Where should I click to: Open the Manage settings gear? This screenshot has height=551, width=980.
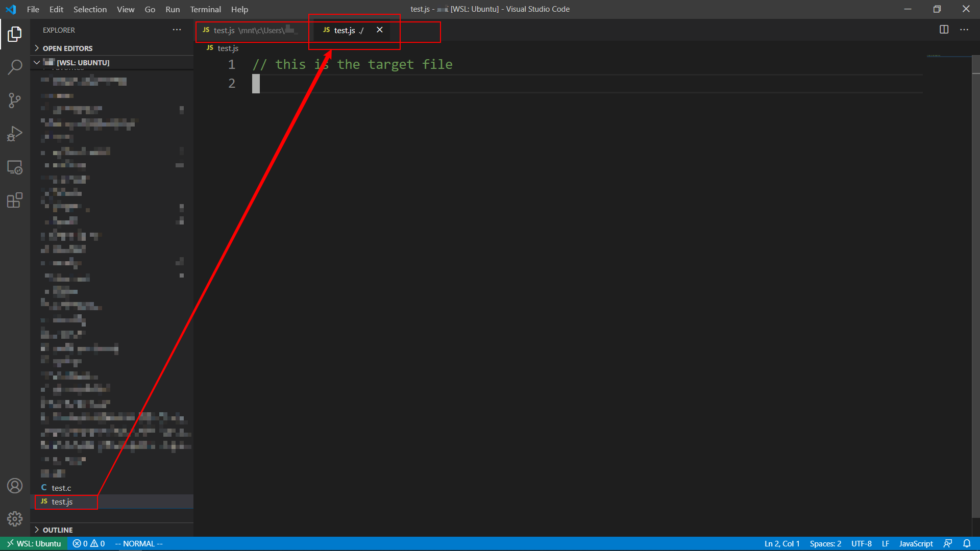pos(15,519)
